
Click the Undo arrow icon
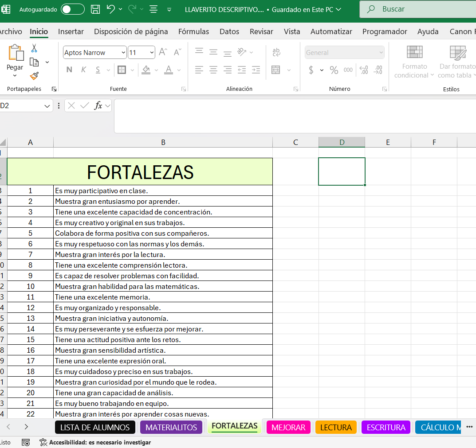coord(111,9)
